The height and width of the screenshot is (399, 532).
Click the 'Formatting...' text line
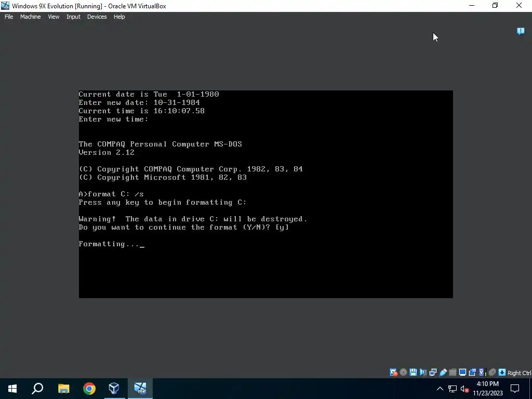click(109, 244)
